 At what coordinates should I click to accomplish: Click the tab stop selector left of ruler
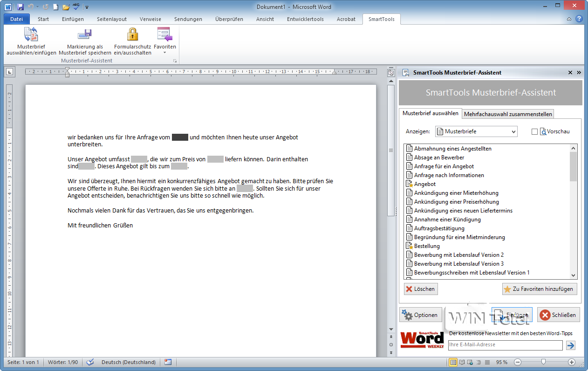(x=10, y=72)
